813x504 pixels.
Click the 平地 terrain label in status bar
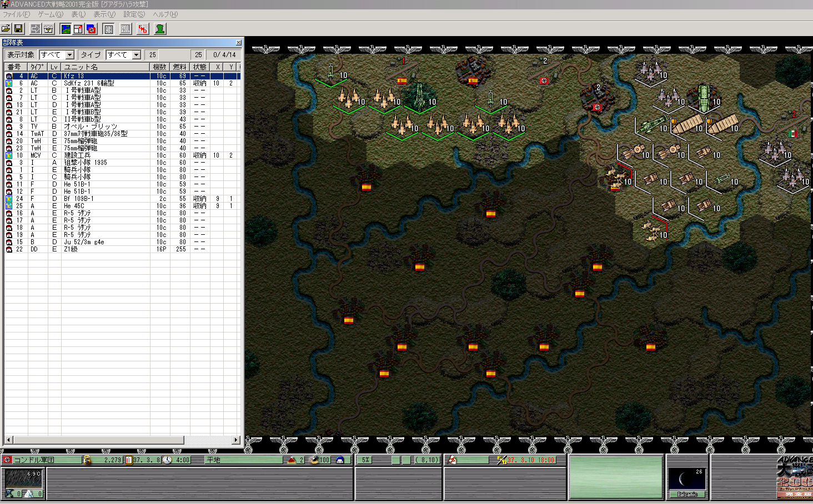point(214,460)
